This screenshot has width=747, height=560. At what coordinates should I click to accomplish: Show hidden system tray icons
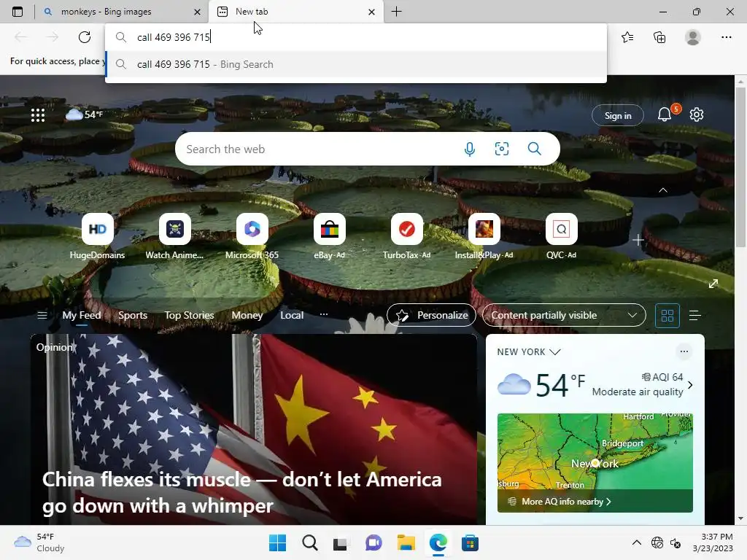[x=636, y=542]
